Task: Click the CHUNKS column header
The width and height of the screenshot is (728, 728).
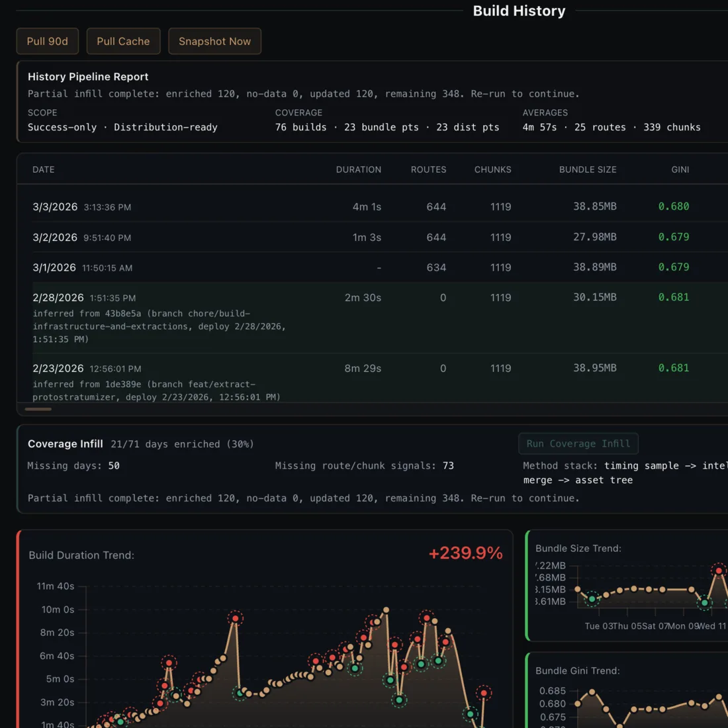Action: point(492,169)
